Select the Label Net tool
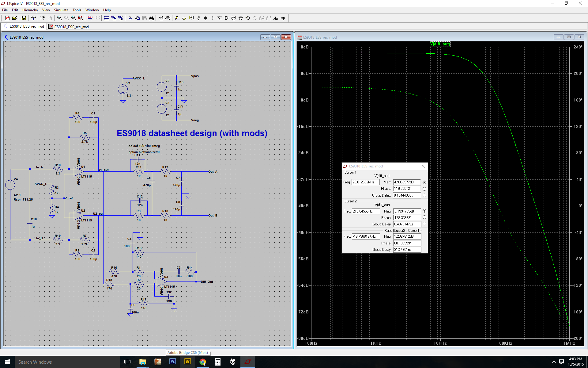Image resolution: width=588 pixels, height=368 pixels. click(x=191, y=18)
